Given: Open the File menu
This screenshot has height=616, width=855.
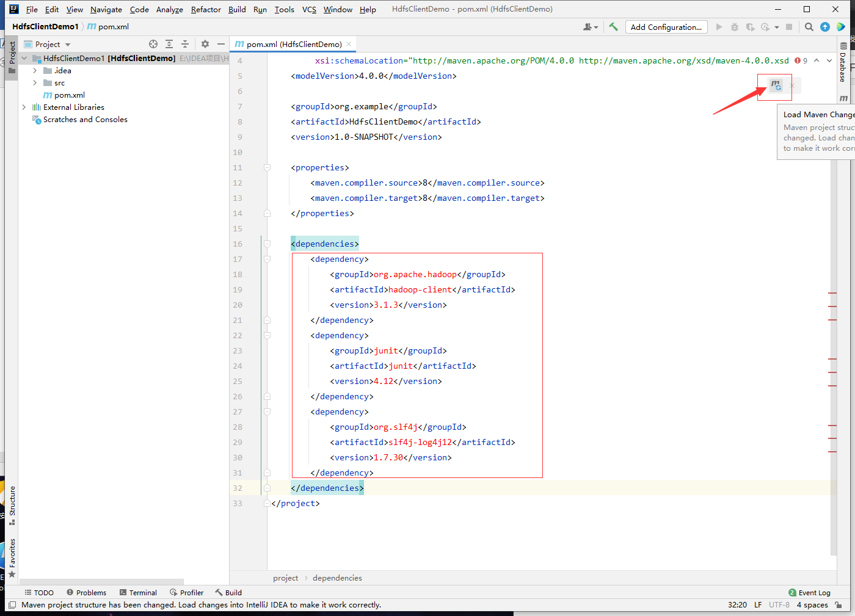Looking at the screenshot, I should [x=32, y=9].
